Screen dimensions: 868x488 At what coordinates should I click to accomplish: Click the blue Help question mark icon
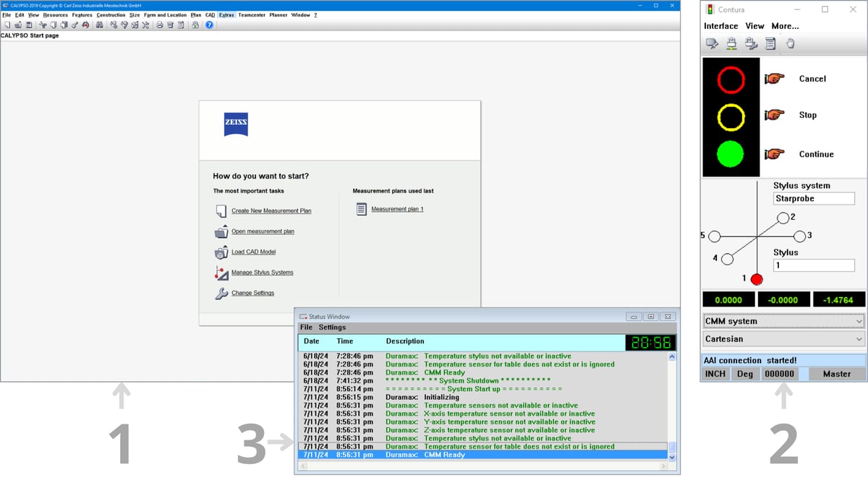209,25
